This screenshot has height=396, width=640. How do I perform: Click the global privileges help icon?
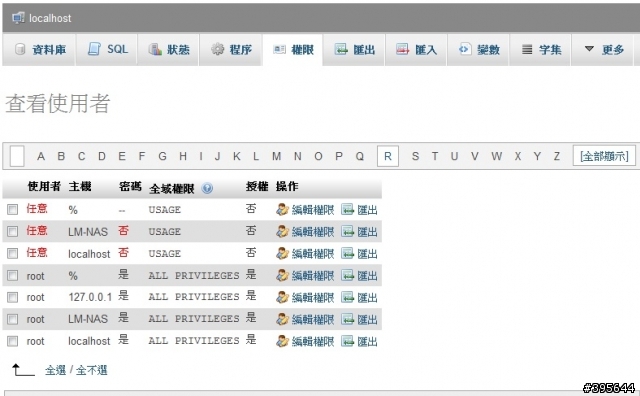click(x=207, y=188)
